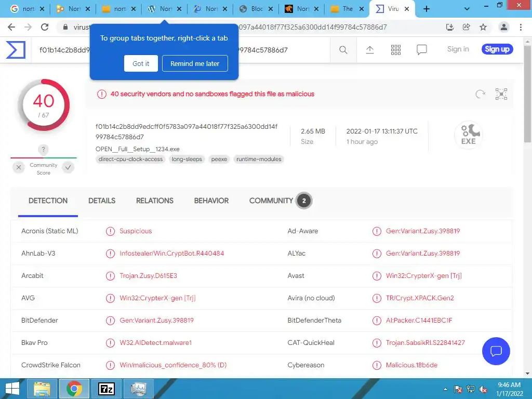Switch to the DETAILS tab

coord(102,201)
